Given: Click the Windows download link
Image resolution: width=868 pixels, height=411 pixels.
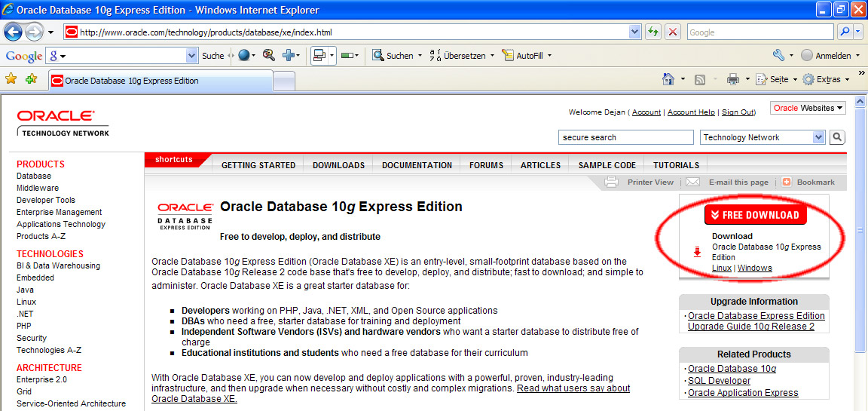Looking at the screenshot, I should (754, 268).
